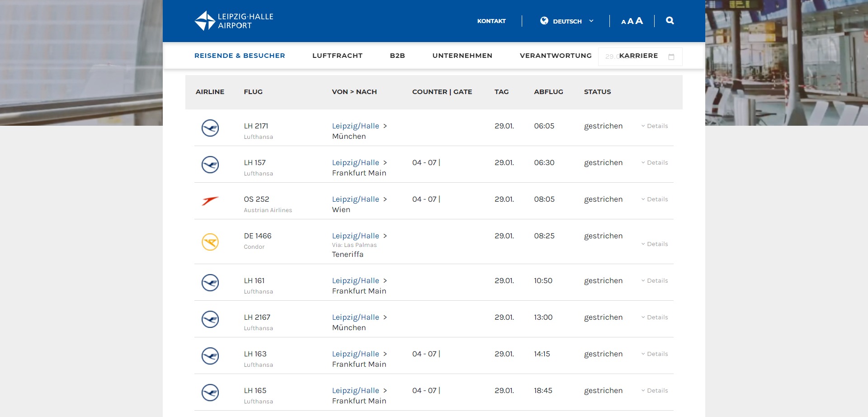Expand Details for flight LH 163

(655, 354)
